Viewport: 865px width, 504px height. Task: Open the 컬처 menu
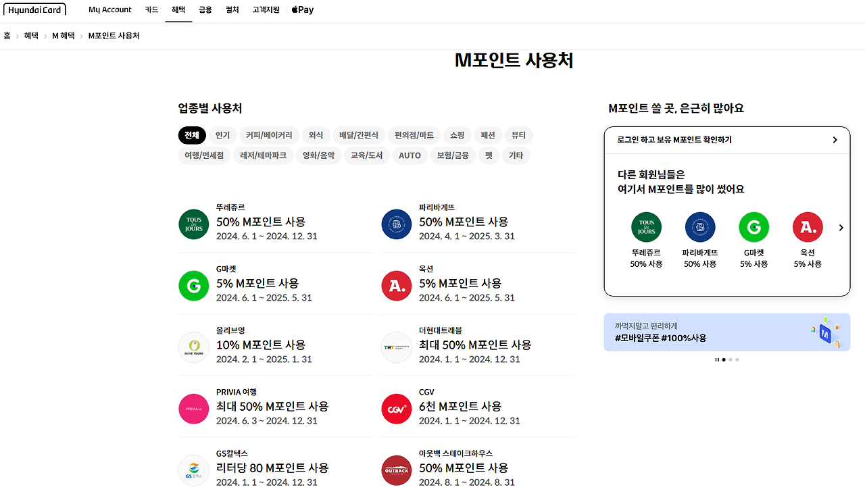coord(232,9)
